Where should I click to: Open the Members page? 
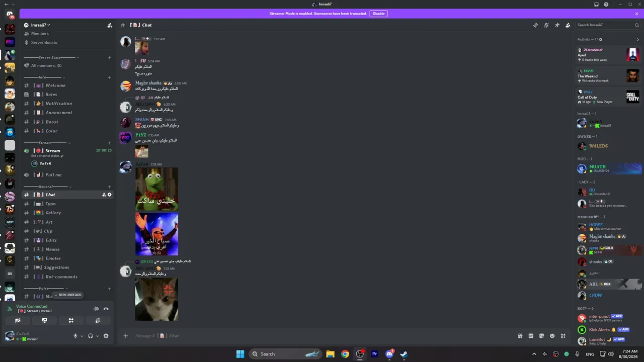68,34
